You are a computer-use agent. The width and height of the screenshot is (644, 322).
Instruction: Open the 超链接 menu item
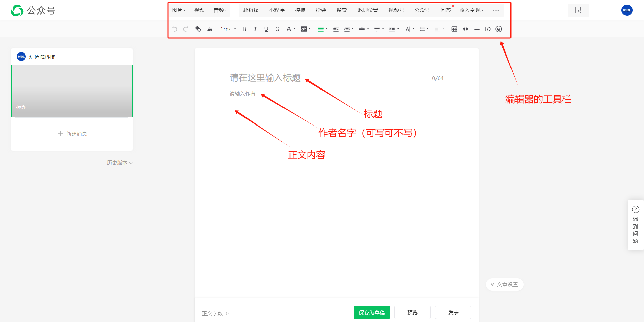[x=251, y=10]
